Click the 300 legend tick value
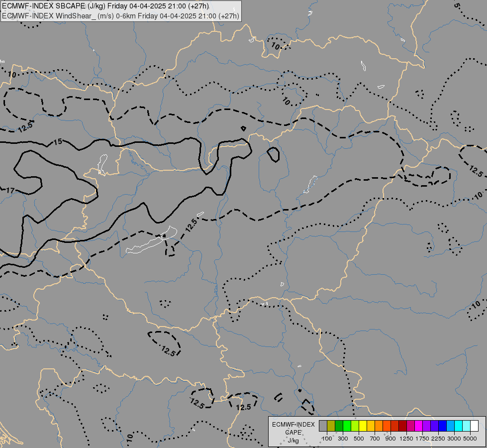Image resolution: width=487 pixels, height=448 pixels. pos(343,439)
